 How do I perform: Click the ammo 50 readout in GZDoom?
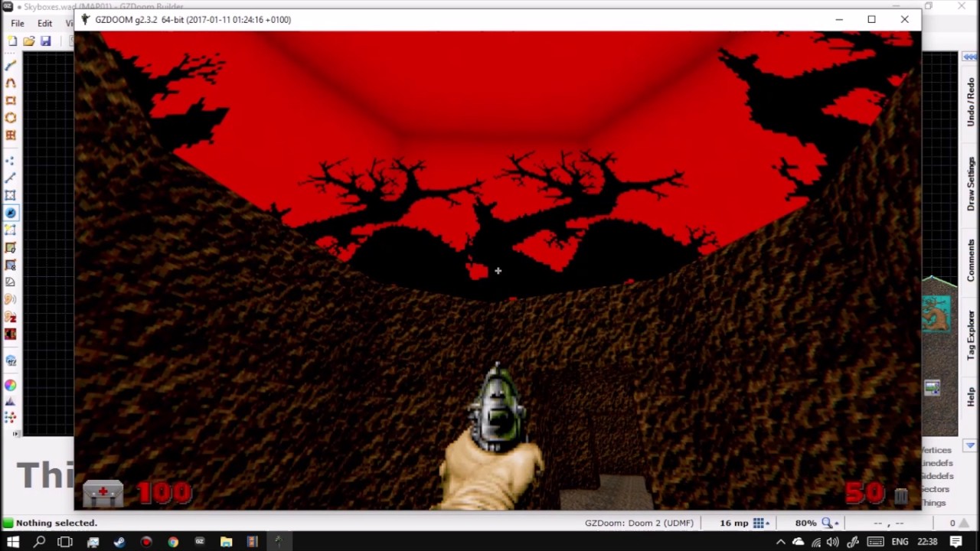(x=865, y=493)
